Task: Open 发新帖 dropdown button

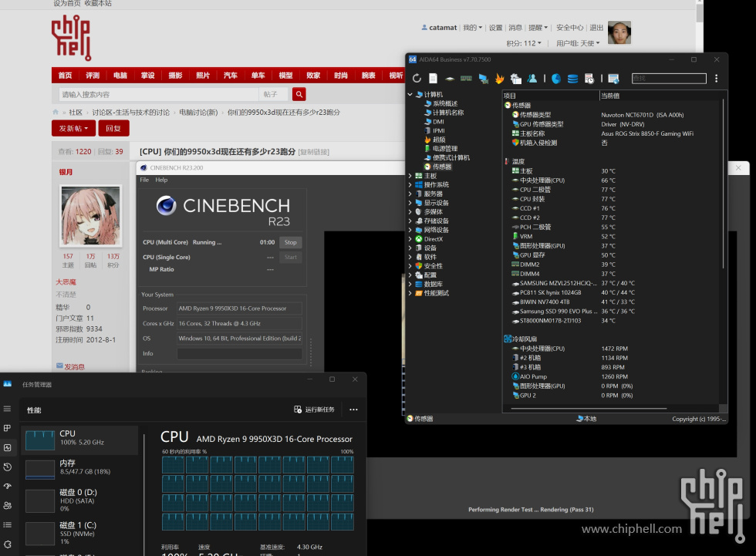Action: (73, 129)
